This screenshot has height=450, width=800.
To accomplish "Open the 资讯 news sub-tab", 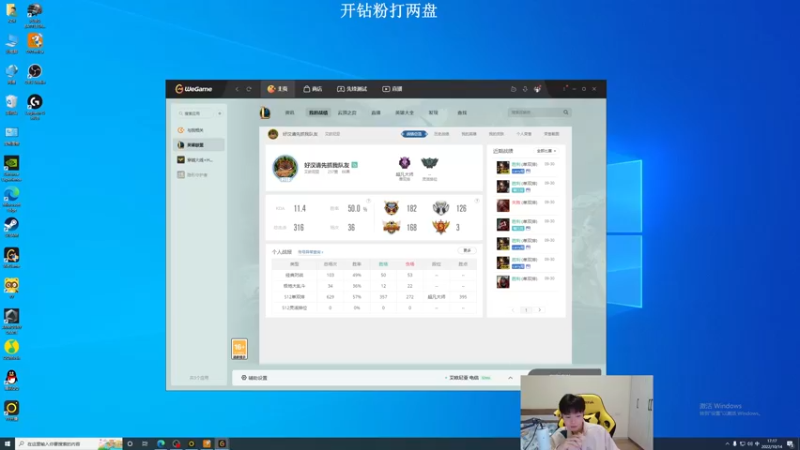I will pyautogui.click(x=290, y=113).
